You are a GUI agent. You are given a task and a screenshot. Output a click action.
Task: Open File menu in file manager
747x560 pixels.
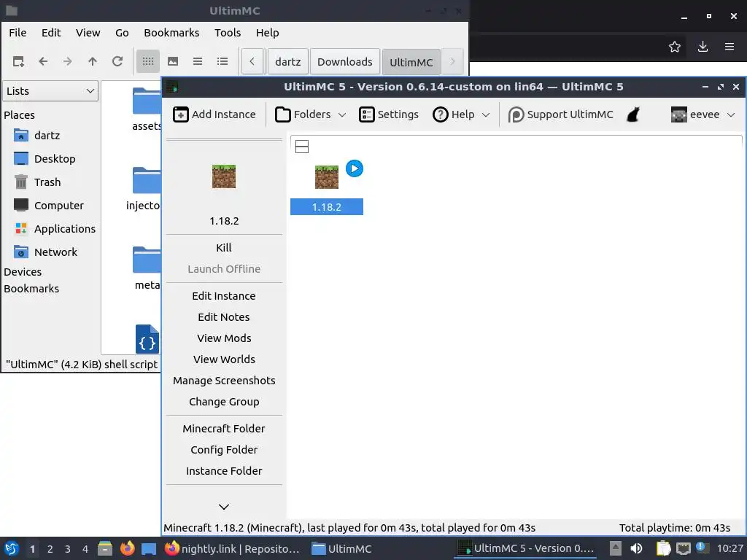tap(18, 33)
